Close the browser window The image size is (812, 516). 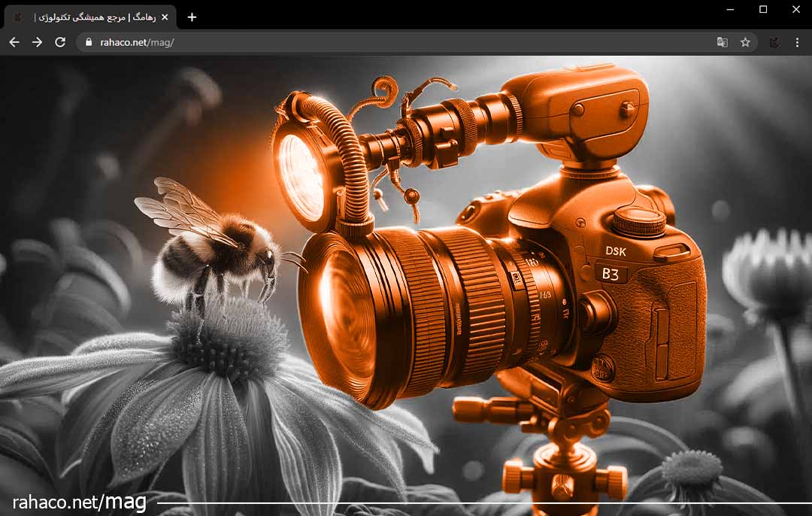pos(796,9)
